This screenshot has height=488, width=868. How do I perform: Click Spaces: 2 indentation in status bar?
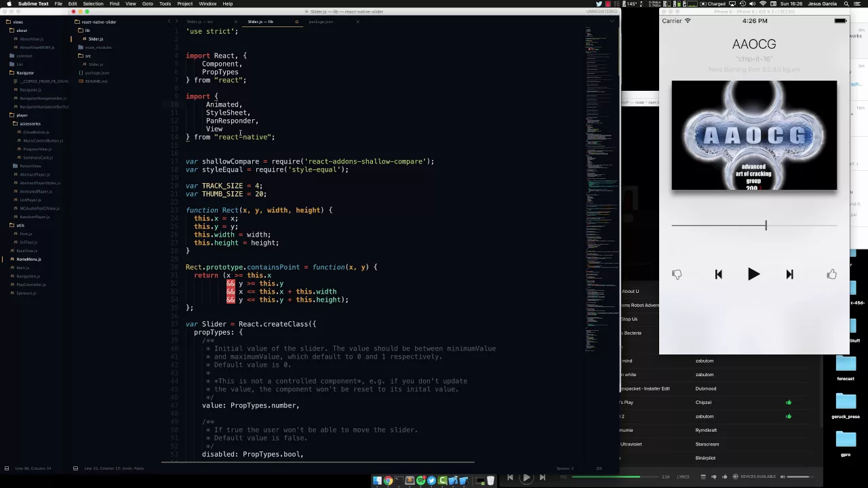(565, 468)
